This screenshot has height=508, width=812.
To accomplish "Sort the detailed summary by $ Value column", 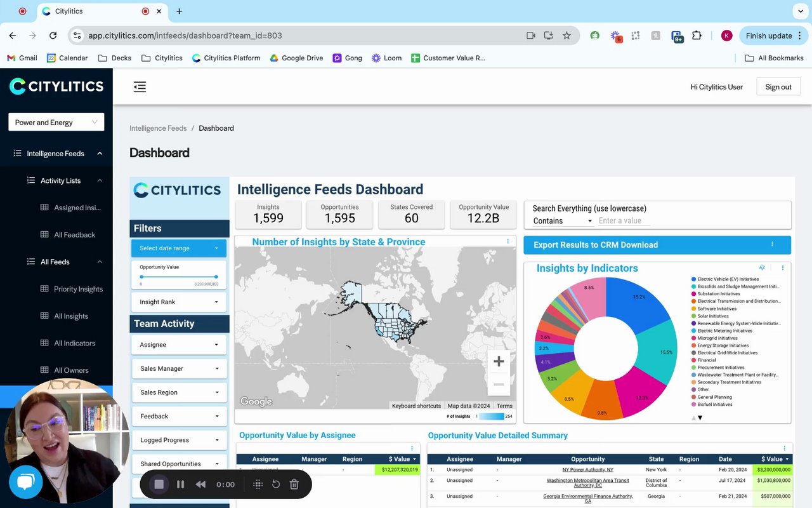I will [775, 459].
